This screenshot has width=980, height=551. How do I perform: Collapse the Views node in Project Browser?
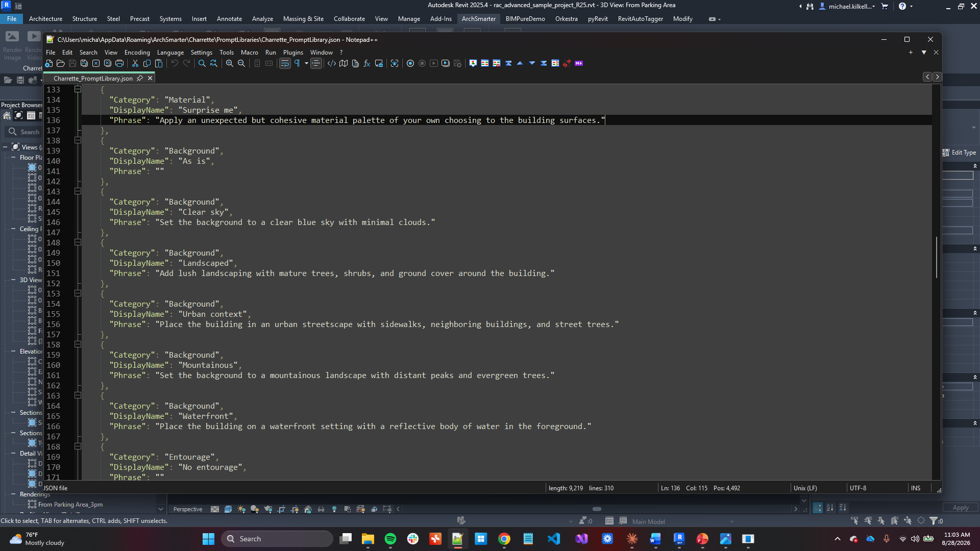5,147
